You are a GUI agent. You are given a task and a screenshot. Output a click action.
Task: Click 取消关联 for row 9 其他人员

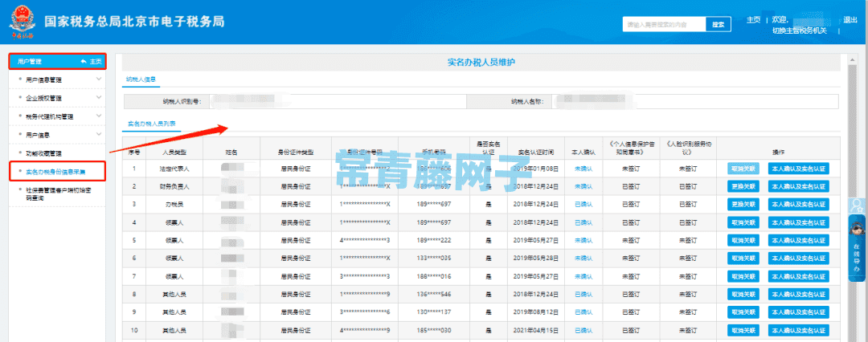743,312
